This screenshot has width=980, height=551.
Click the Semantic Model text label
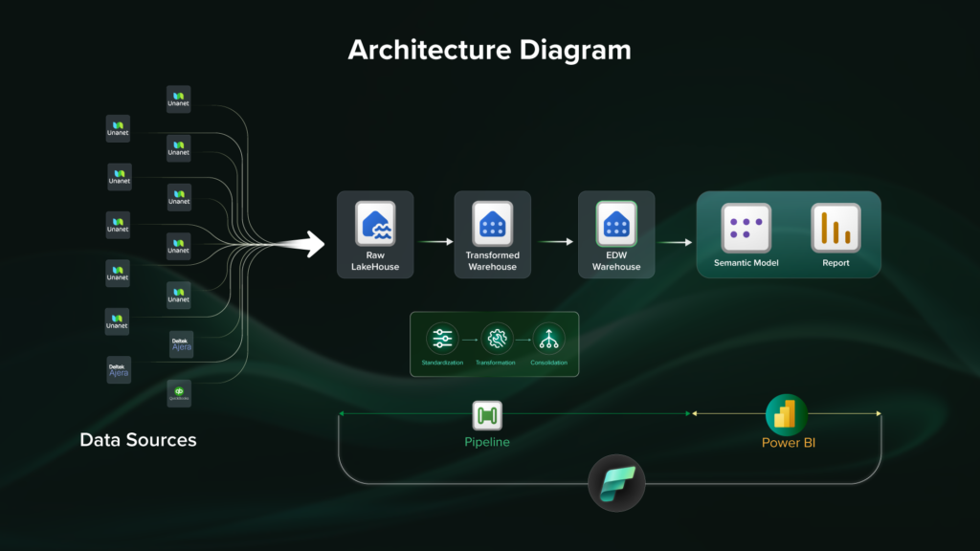pyautogui.click(x=746, y=262)
